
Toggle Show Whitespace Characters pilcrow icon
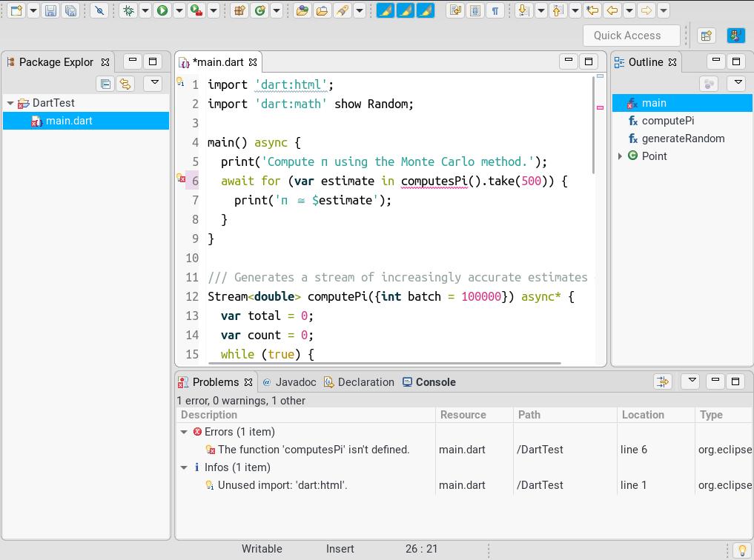coord(495,10)
